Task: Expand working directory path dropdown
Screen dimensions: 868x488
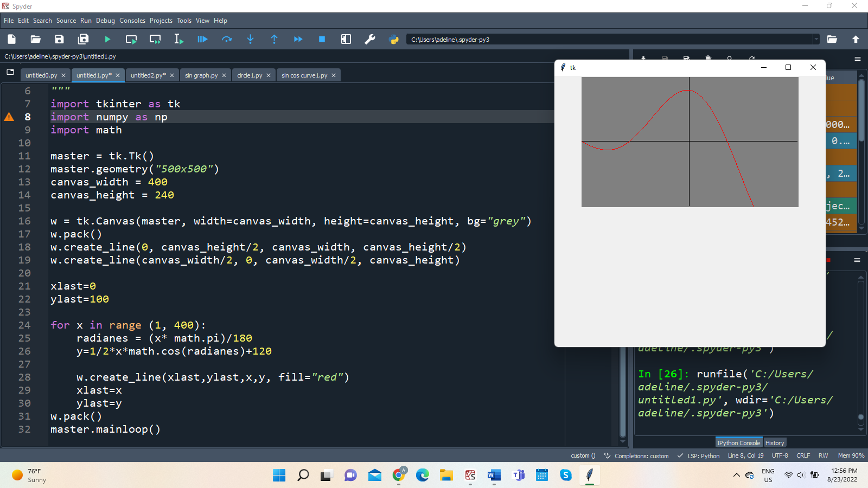Action: point(816,39)
